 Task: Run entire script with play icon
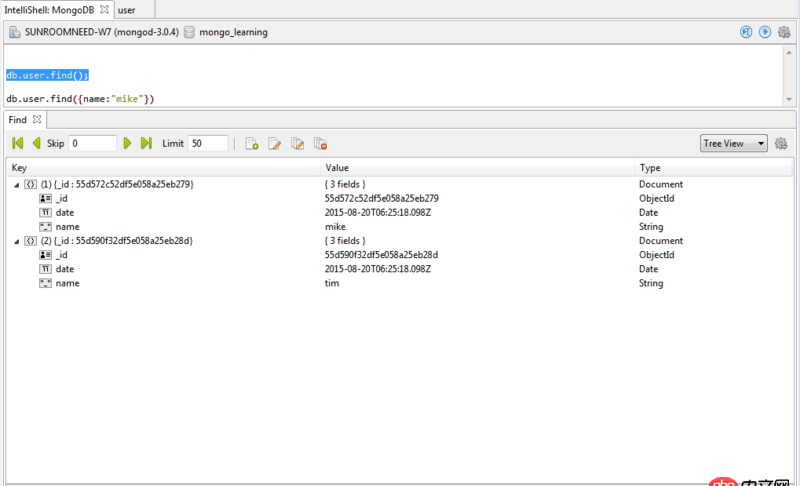point(765,32)
